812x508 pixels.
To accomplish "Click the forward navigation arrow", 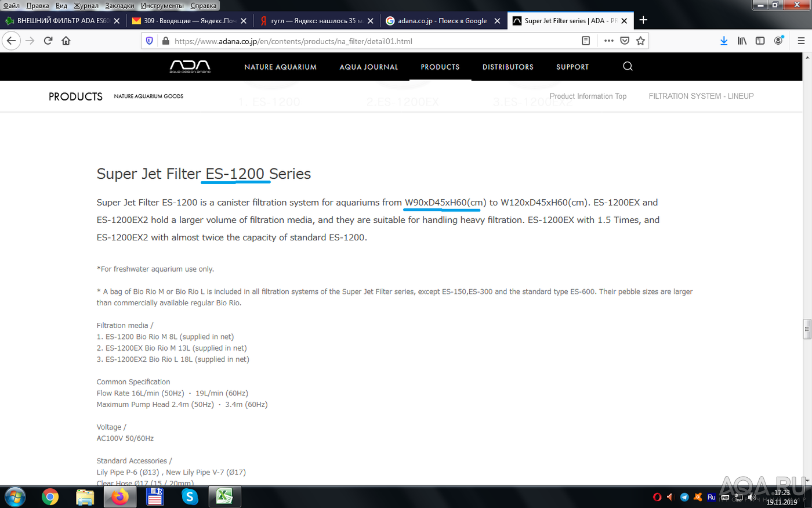I will pos(30,41).
